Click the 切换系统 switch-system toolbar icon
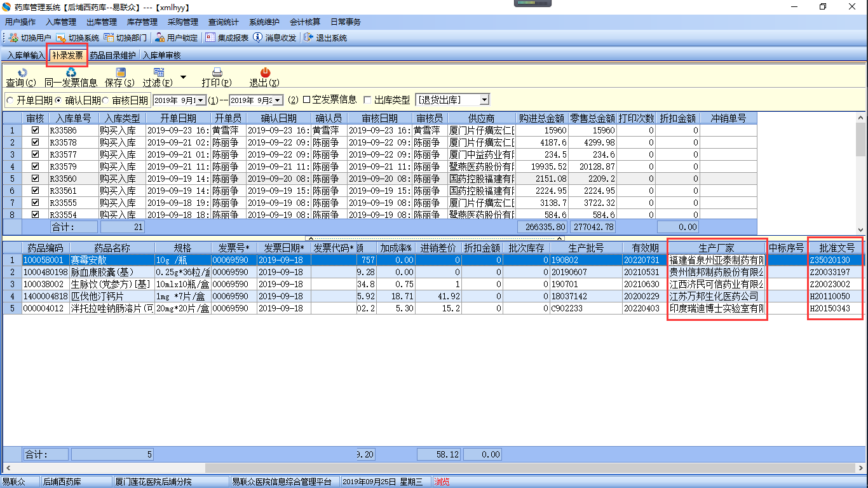This screenshot has height=488, width=868. (61, 37)
